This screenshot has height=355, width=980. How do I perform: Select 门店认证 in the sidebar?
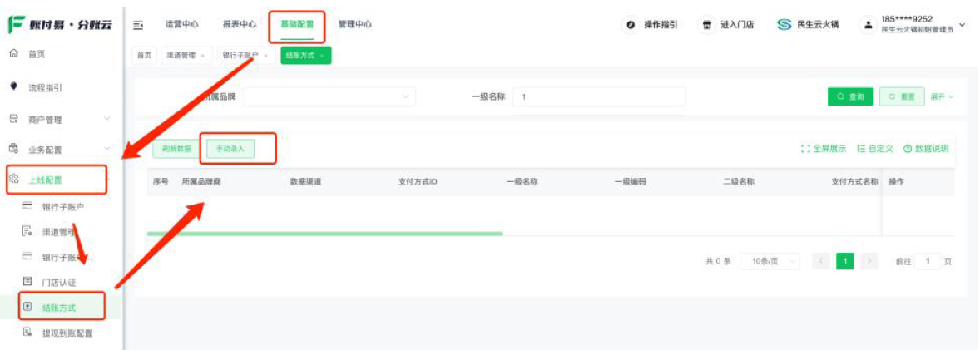tap(58, 283)
